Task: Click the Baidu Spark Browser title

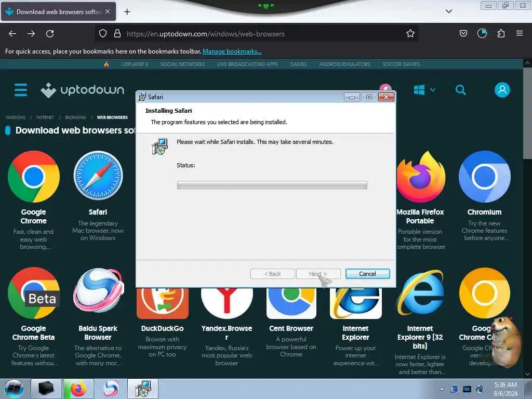Action: 98,333
